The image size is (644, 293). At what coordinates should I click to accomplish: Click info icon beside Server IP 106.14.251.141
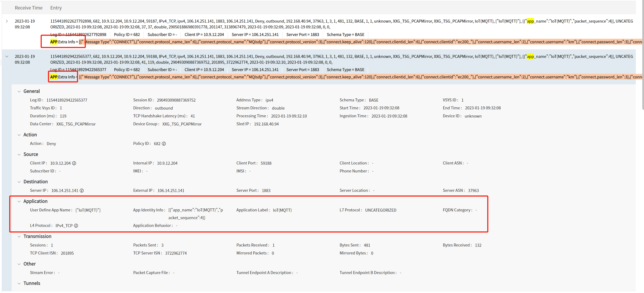82,191
